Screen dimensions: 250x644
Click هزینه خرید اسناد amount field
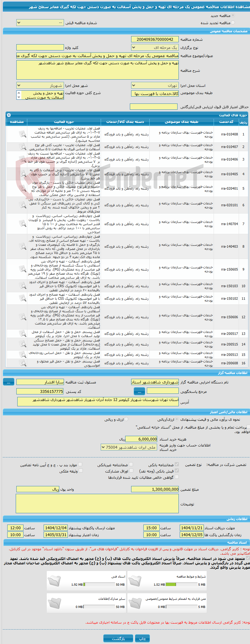141,439
